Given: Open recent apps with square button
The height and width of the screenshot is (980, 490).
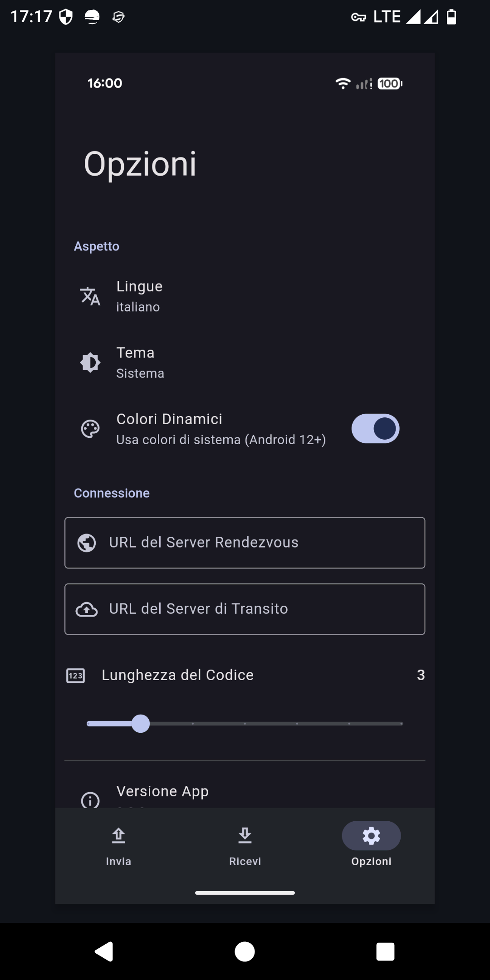Looking at the screenshot, I should pos(385,951).
